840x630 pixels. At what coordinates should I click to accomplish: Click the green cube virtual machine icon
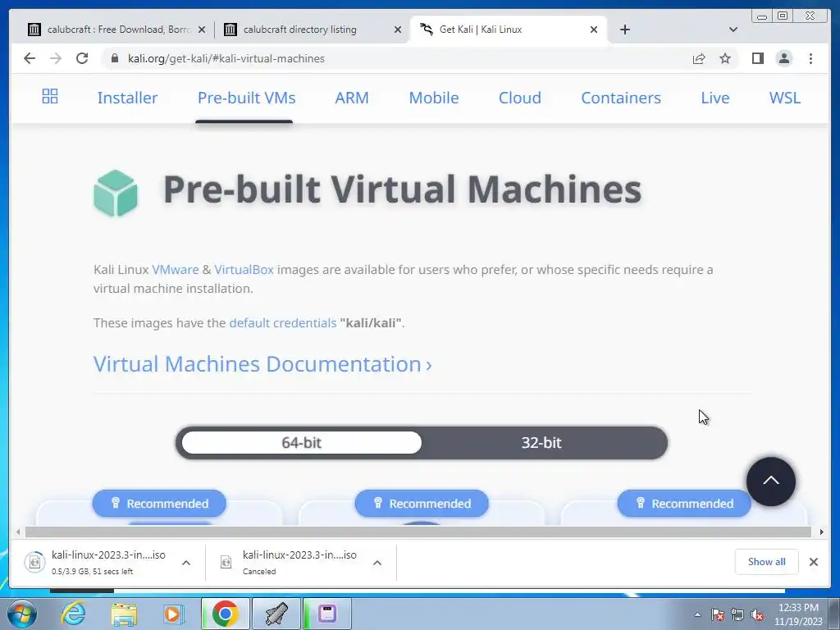tap(115, 193)
